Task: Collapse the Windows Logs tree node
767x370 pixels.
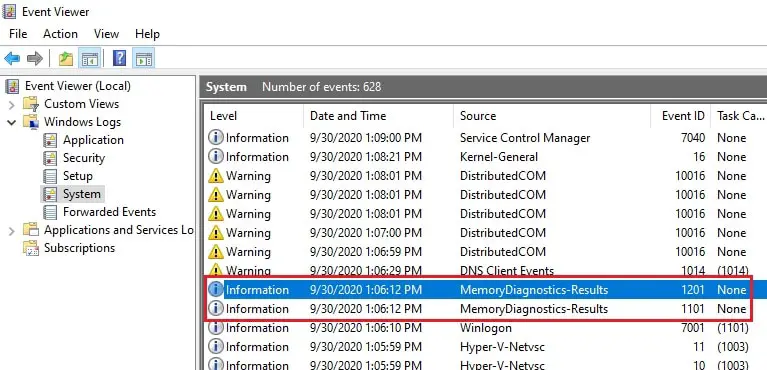Action: [x=12, y=122]
